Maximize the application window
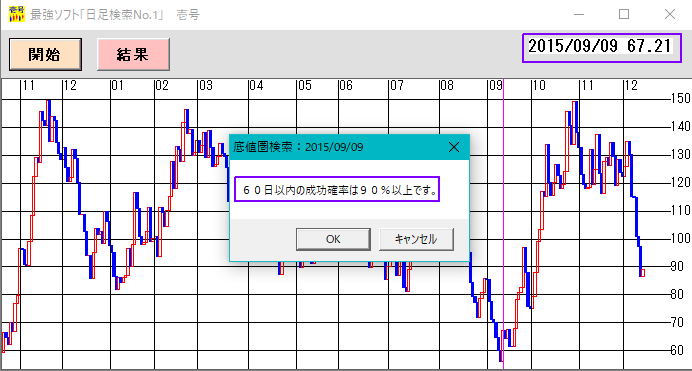Image resolution: width=692 pixels, height=371 pixels. 624,14
